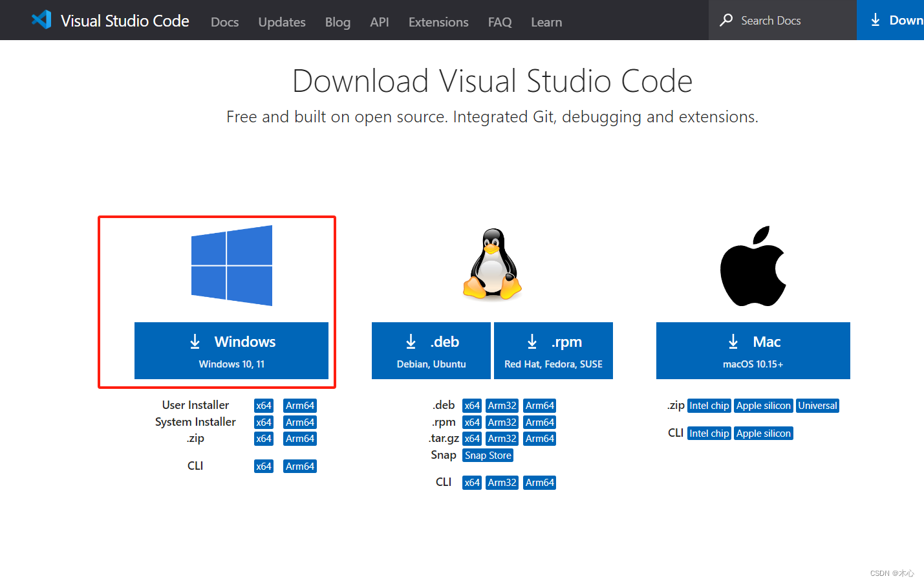This screenshot has width=924, height=583.
Task: Select Arm64 in the Linux .rpm row
Action: pyautogui.click(x=540, y=423)
